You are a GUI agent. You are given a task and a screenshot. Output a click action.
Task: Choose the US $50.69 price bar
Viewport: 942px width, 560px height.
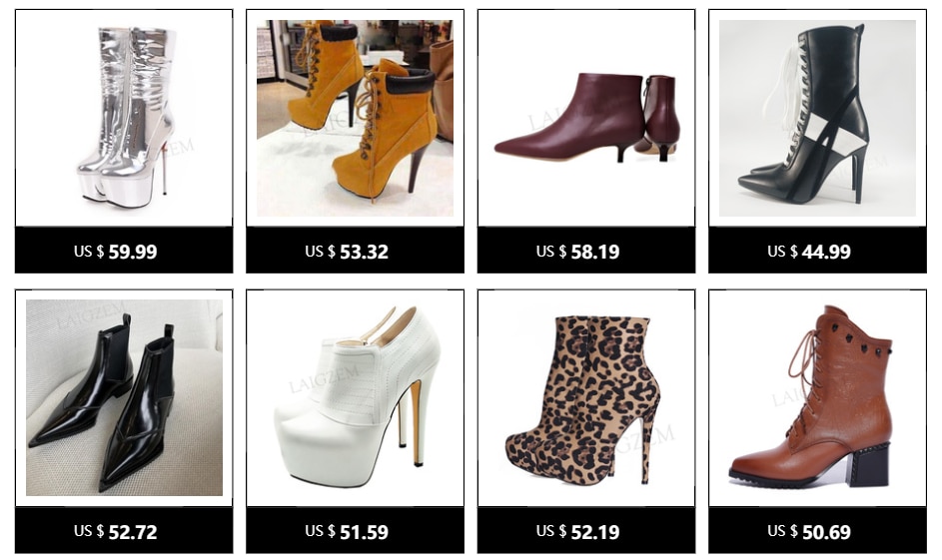[818, 531]
